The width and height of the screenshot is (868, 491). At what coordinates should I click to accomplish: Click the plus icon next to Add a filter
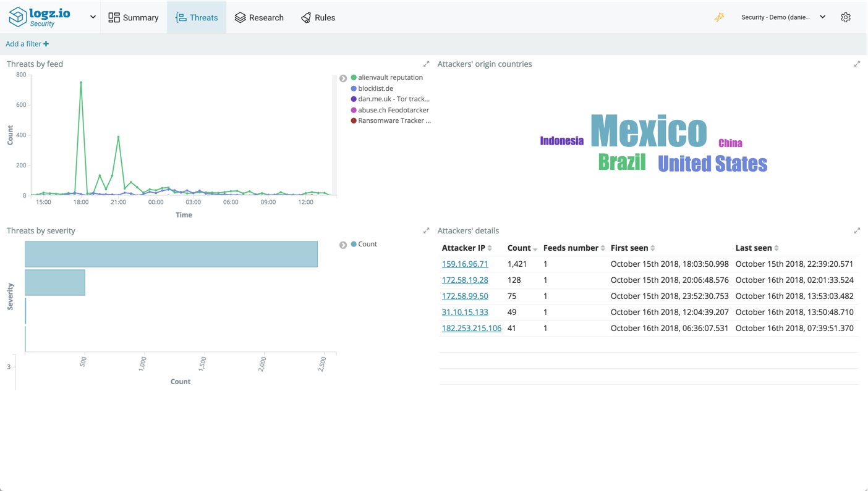tap(46, 44)
